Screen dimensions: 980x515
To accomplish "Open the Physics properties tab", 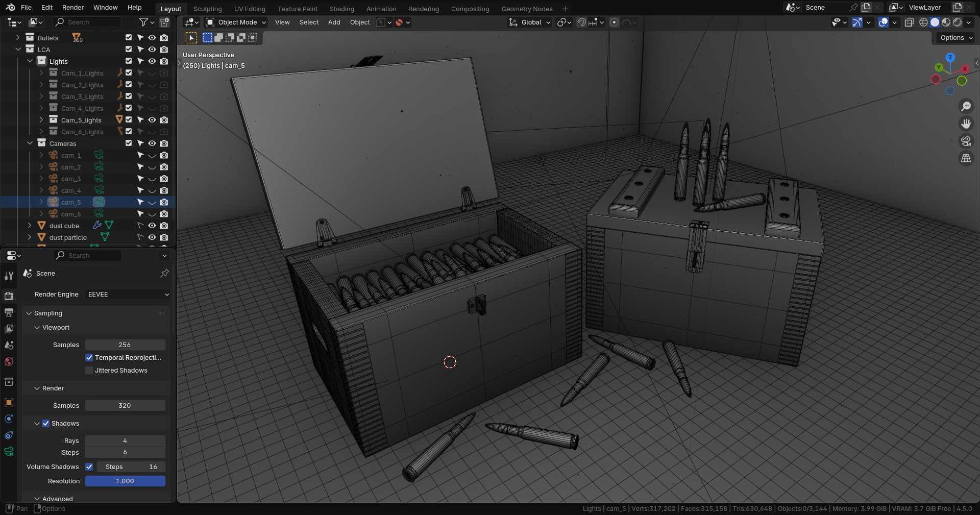I will click(x=9, y=419).
